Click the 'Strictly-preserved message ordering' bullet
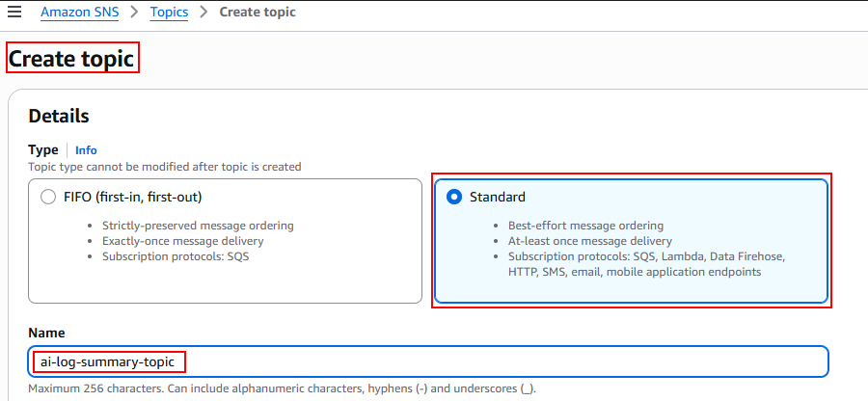 198,226
